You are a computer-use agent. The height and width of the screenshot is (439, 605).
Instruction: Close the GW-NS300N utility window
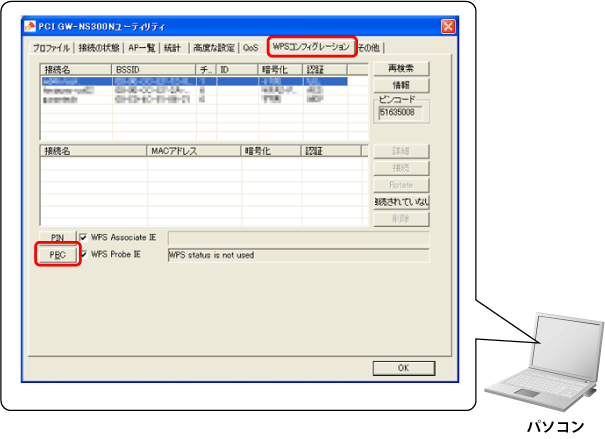449,25
